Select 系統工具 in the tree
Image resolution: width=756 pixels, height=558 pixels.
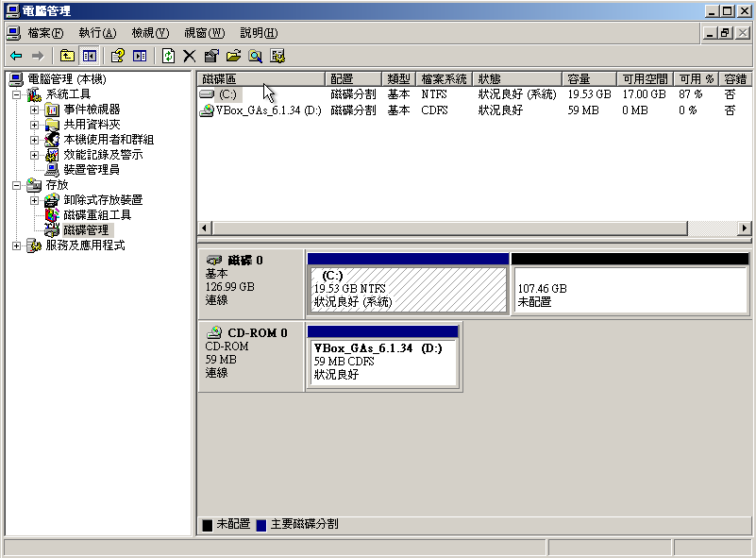[x=68, y=94]
